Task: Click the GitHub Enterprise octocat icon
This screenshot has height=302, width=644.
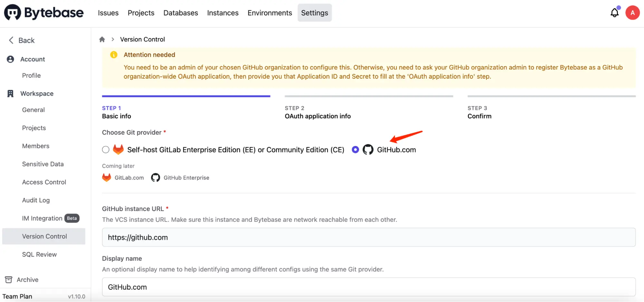Action: 155,177
